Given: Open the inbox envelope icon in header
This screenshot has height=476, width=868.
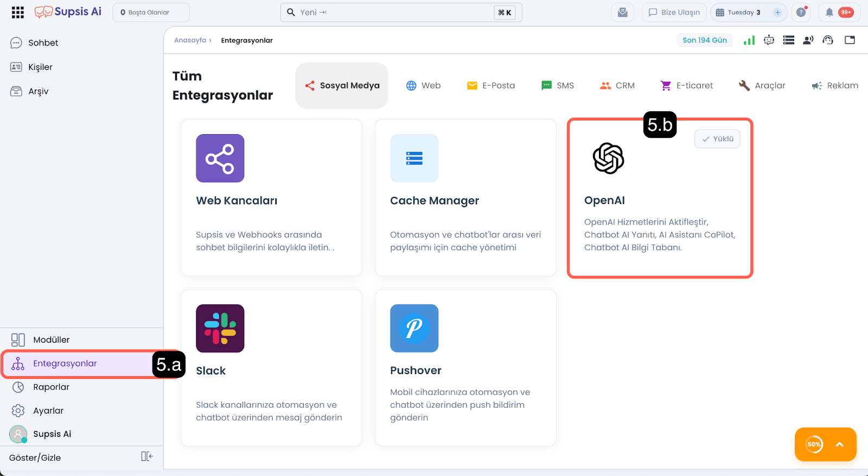Looking at the screenshot, I should (622, 12).
